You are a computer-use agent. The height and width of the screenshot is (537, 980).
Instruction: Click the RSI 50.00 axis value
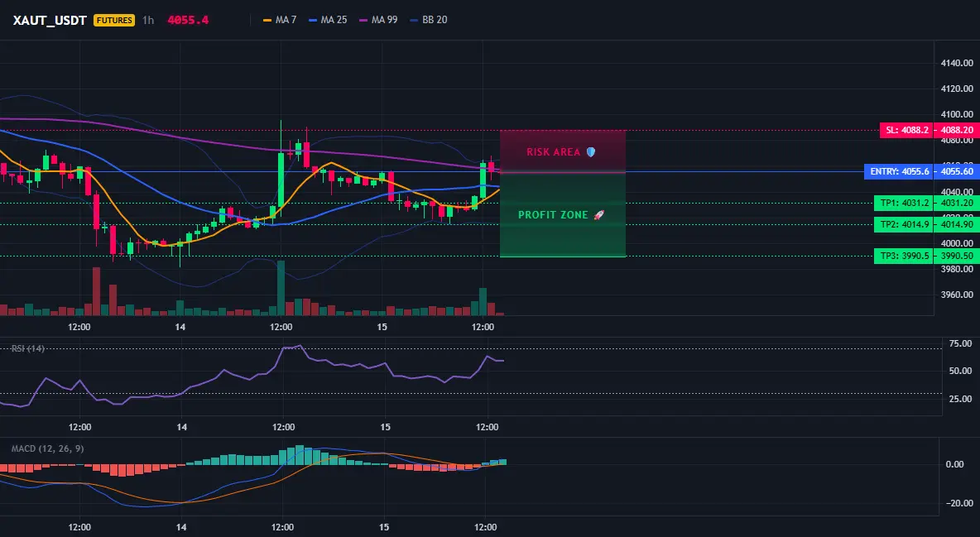[x=960, y=371]
